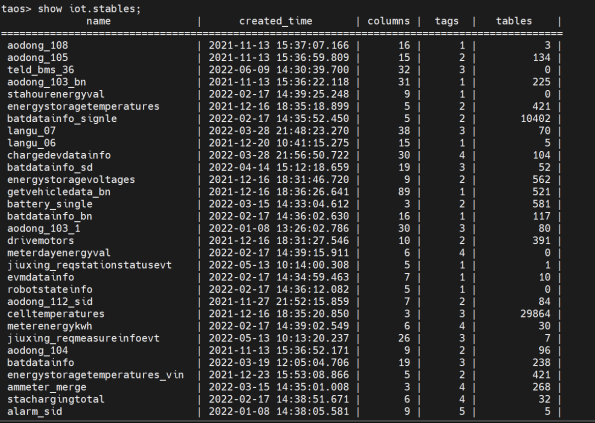Select the table name 'aodong_103_1'
Viewport: 595px width, 423px height.
pyautogui.click(x=44, y=228)
